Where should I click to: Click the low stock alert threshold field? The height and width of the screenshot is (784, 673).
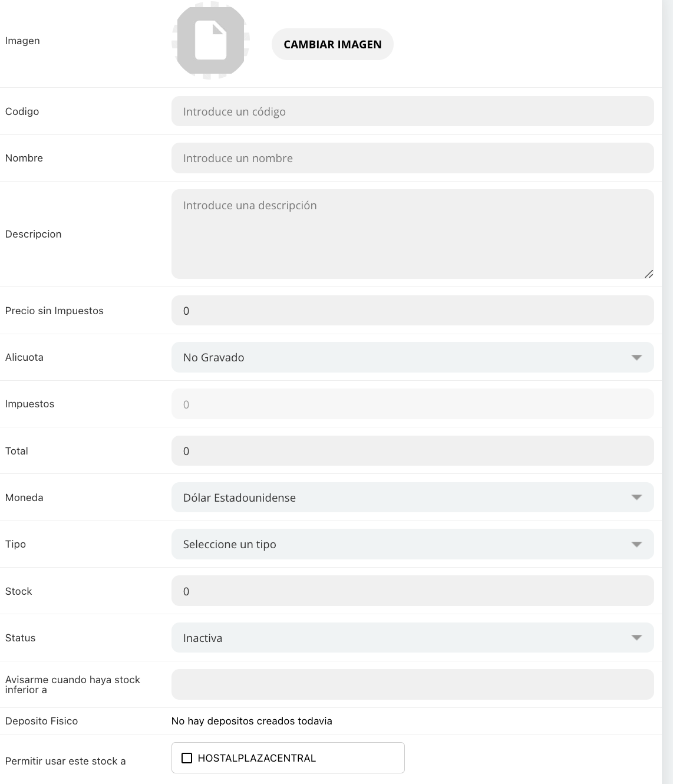click(413, 684)
